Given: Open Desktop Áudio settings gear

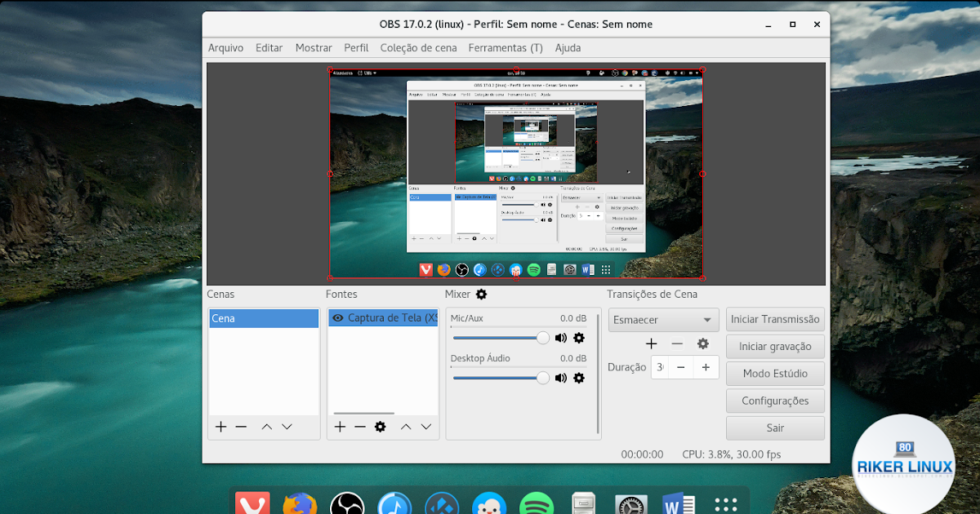Looking at the screenshot, I should pos(579,378).
